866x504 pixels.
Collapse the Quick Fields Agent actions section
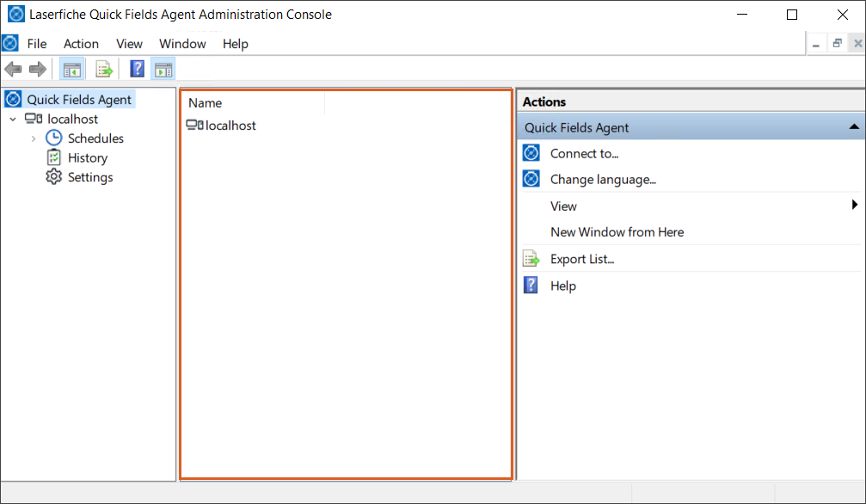(x=852, y=126)
